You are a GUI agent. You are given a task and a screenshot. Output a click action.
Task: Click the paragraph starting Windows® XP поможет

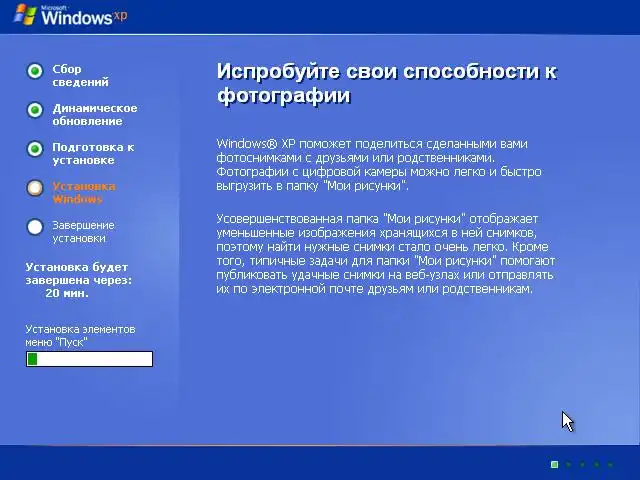pyautogui.click(x=379, y=164)
